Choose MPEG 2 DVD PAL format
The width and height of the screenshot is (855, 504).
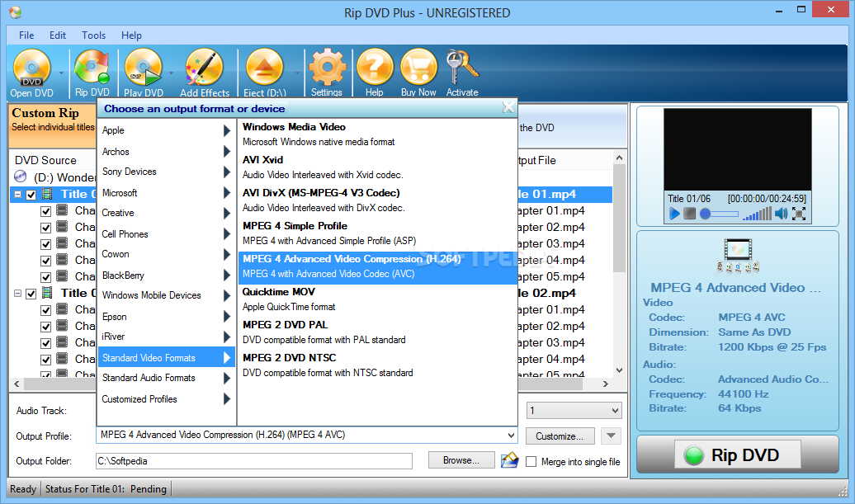tap(377, 332)
